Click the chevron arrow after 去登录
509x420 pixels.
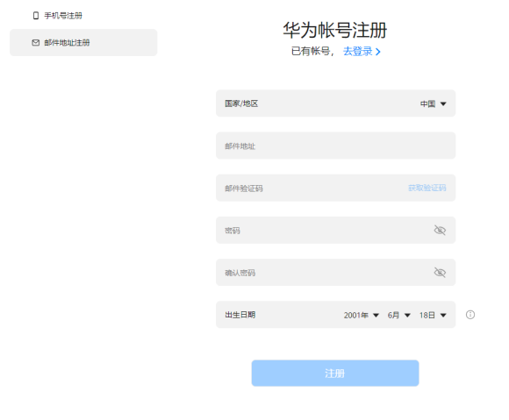coord(378,52)
